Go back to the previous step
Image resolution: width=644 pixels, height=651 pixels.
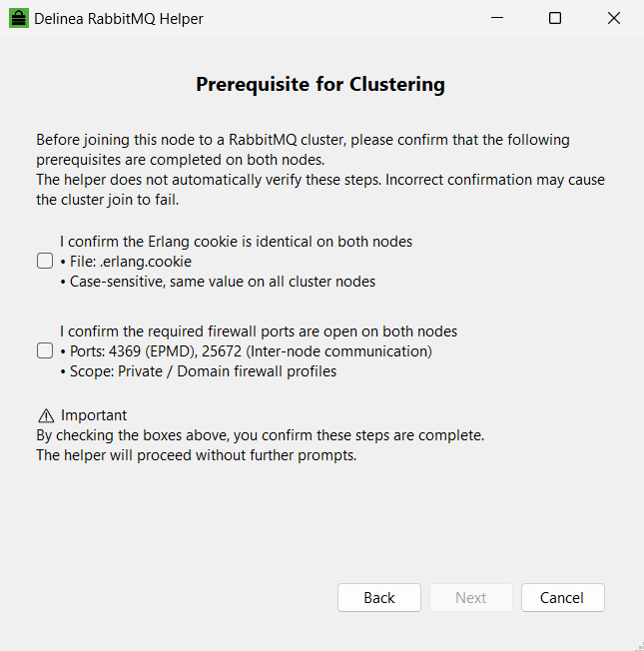coord(379,598)
